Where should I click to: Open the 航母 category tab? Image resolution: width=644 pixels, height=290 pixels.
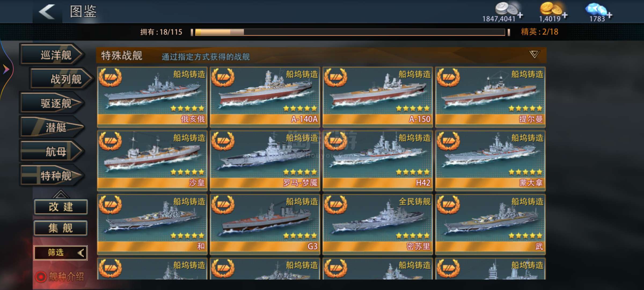coord(53,152)
